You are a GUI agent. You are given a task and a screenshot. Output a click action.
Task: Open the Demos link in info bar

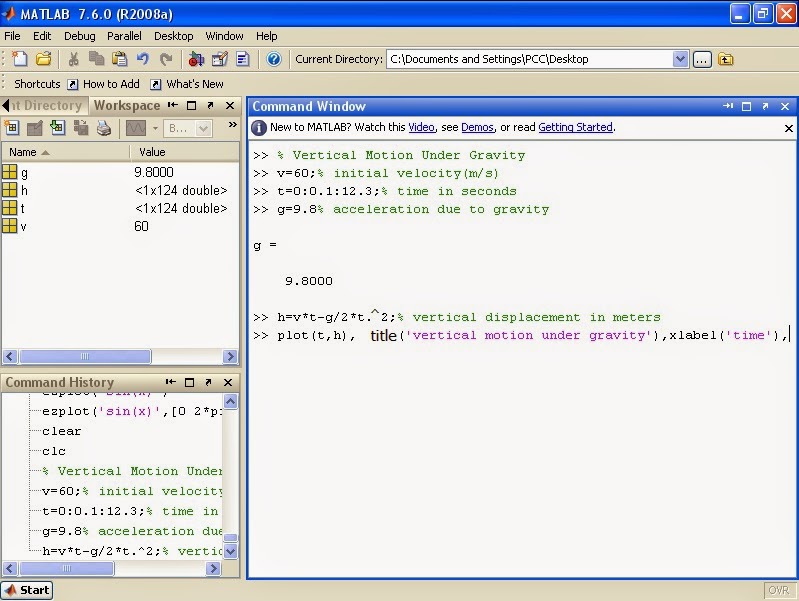click(477, 127)
